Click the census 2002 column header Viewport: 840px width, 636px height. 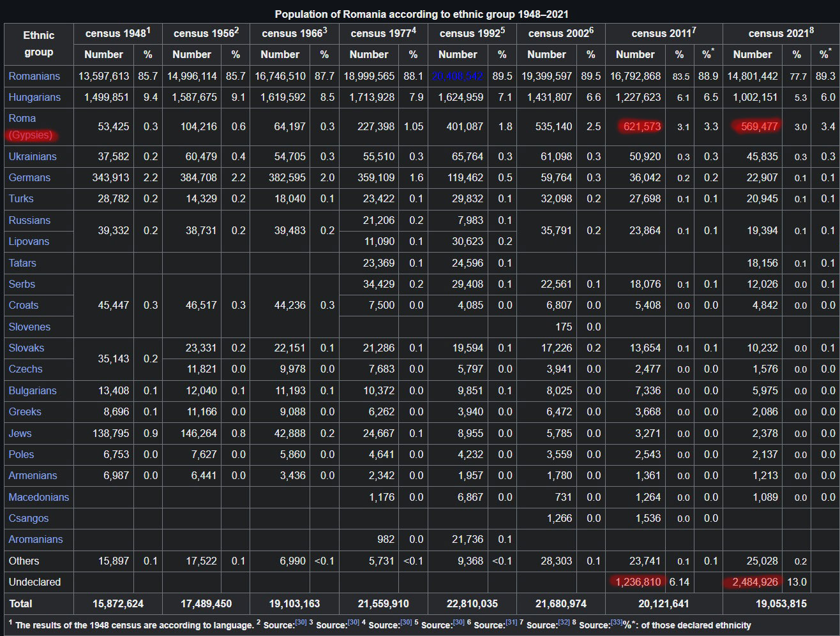[560, 33]
